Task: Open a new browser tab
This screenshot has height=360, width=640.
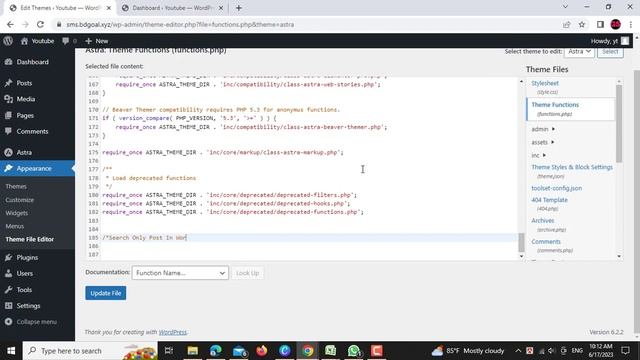Action: (239, 8)
